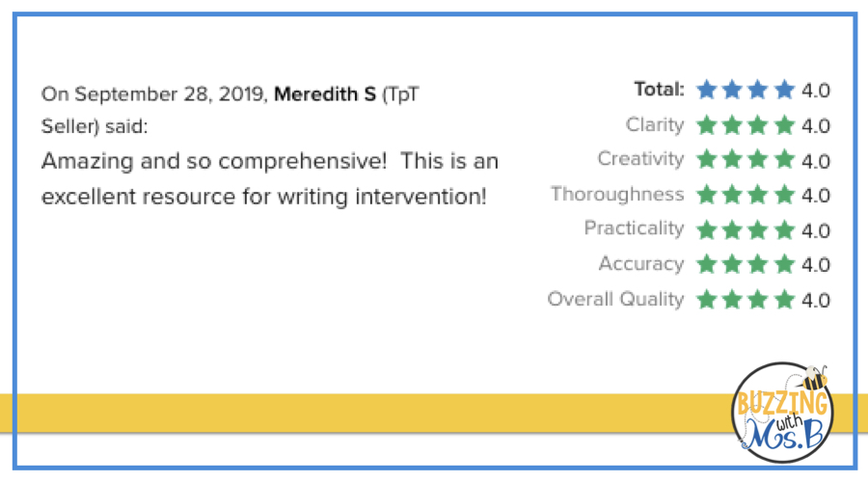This screenshot has width=868, height=482.
Task: Click the 4.0 score next to Total
Action: point(816,92)
